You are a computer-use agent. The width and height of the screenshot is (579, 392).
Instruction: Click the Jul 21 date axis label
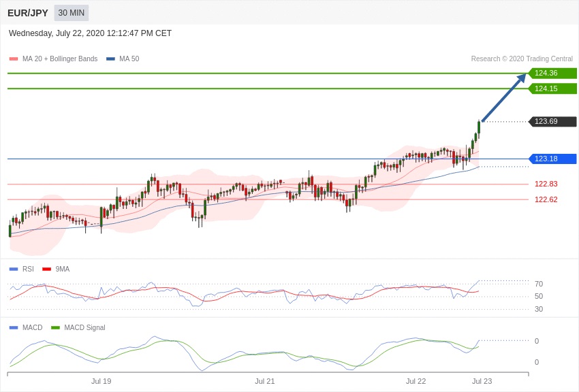tap(264, 381)
